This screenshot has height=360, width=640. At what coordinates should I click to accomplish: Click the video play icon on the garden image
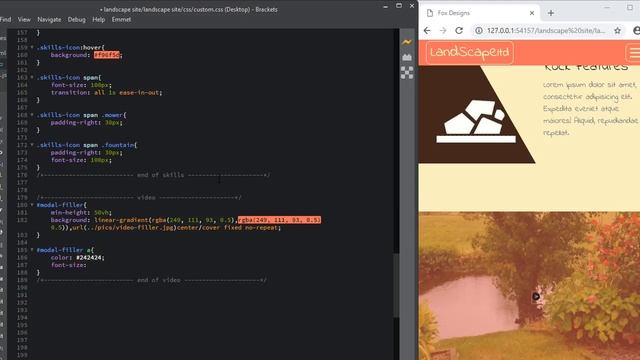tap(536, 296)
